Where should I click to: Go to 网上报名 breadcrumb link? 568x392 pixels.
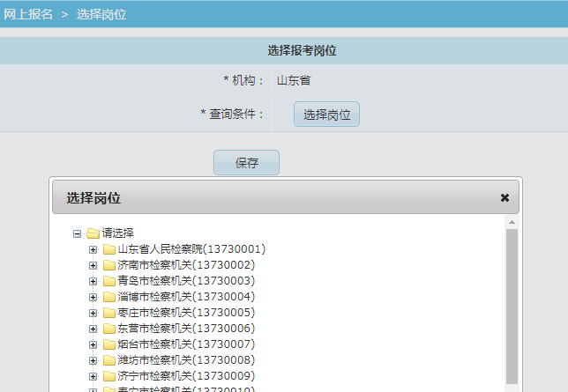28,14
